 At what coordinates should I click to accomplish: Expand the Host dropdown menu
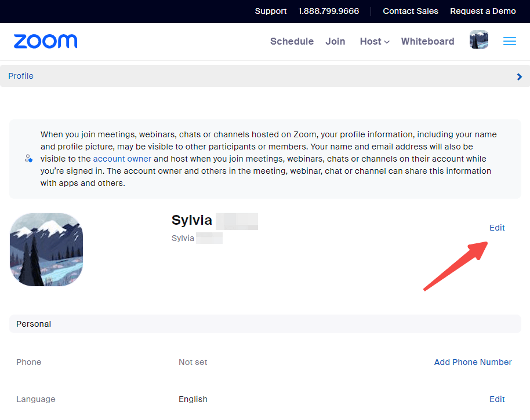(x=374, y=41)
